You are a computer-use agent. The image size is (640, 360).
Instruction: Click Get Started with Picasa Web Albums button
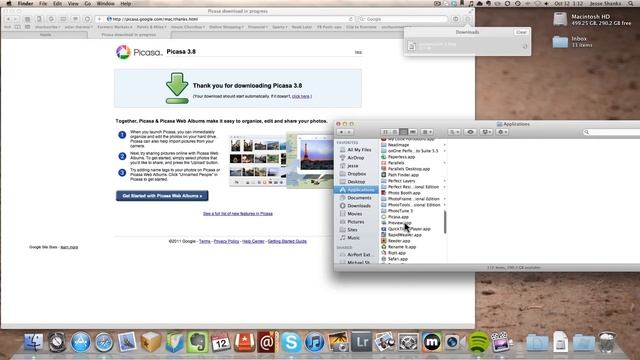pos(162,196)
